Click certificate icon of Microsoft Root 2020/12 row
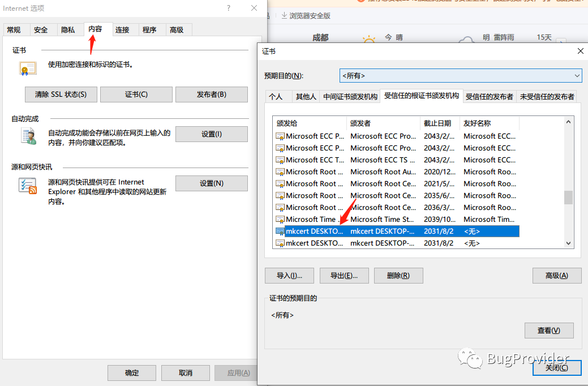Image resolution: width=588 pixels, height=386 pixels. [x=280, y=172]
